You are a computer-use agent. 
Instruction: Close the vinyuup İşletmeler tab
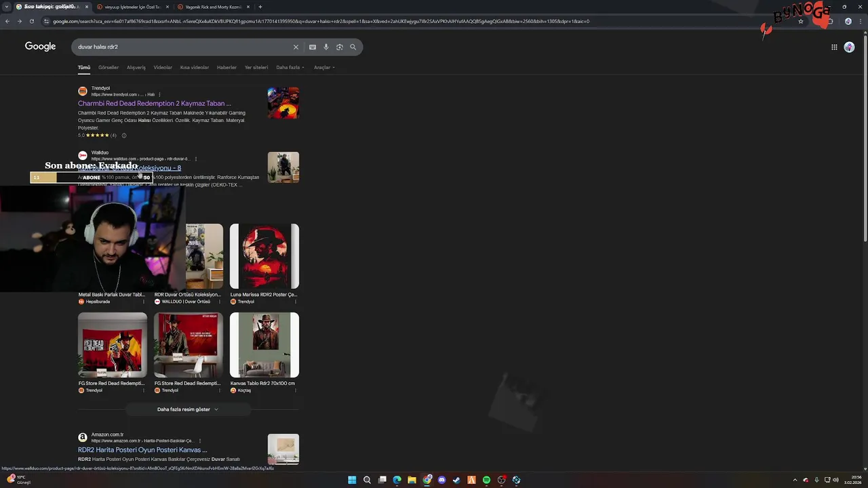(167, 7)
